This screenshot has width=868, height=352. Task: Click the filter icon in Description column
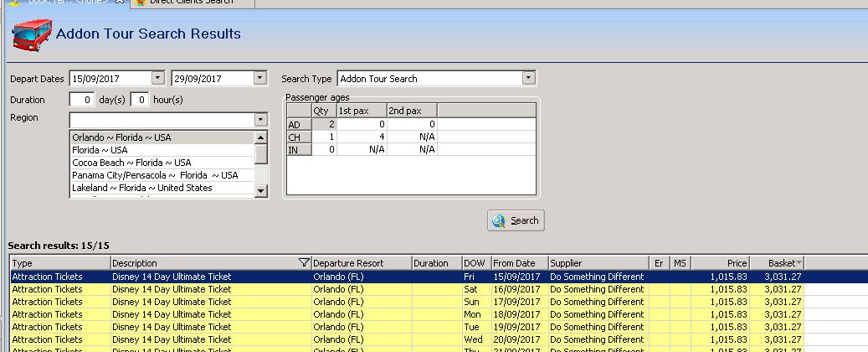(x=304, y=263)
